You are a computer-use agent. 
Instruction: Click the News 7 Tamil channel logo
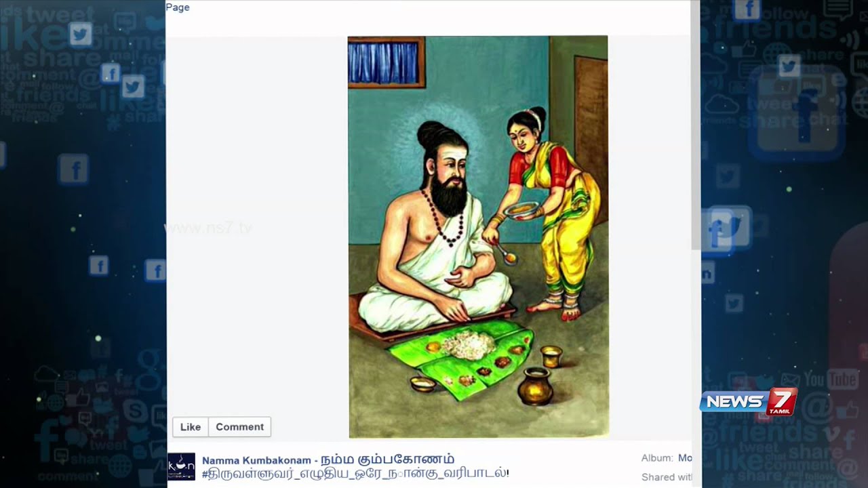pos(748,401)
